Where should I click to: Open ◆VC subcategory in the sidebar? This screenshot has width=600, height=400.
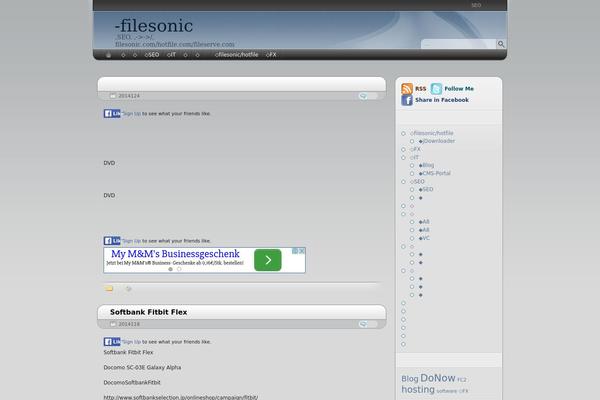pyautogui.click(x=424, y=238)
